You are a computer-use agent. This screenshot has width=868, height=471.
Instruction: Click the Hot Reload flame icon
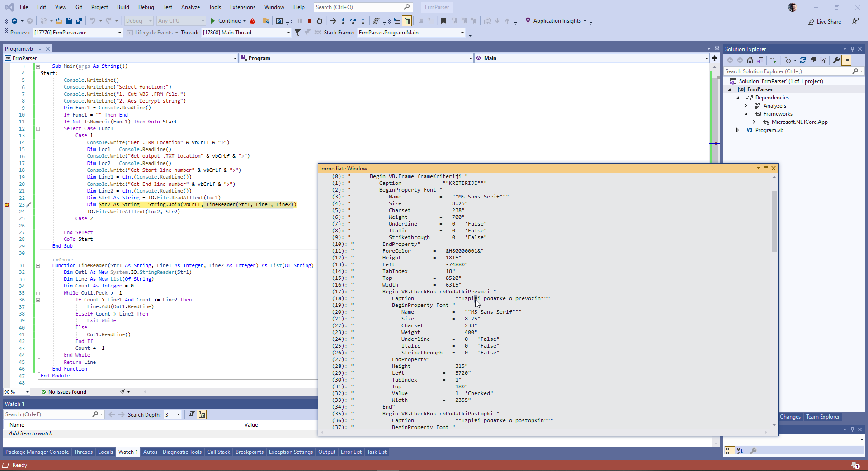tap(252, 21)
